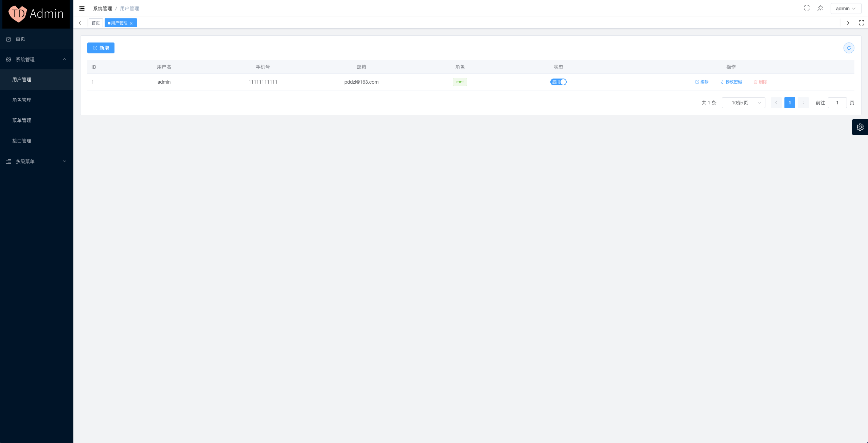Click the 前往 page number input

[837, 103]
